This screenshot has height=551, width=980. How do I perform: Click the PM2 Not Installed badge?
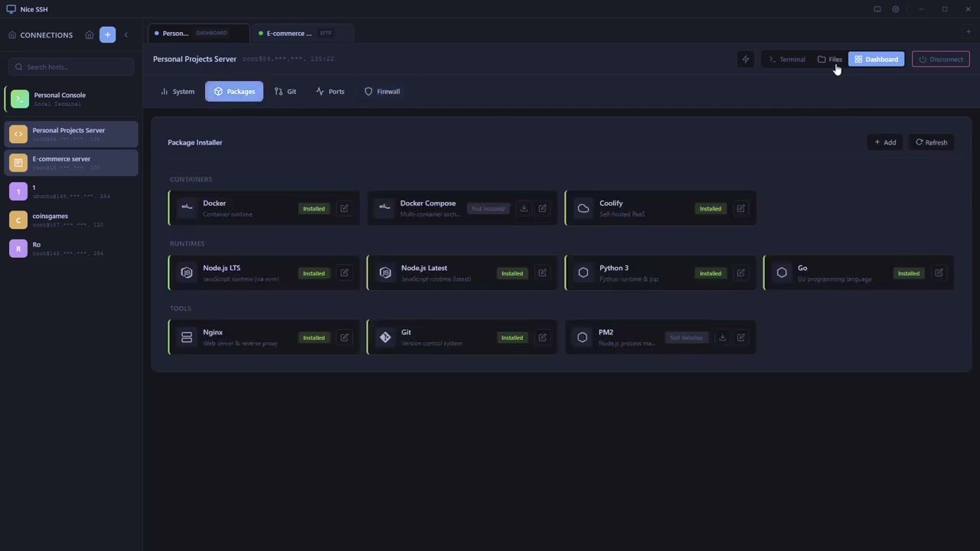pyautogui.click(x=687, y=337)
